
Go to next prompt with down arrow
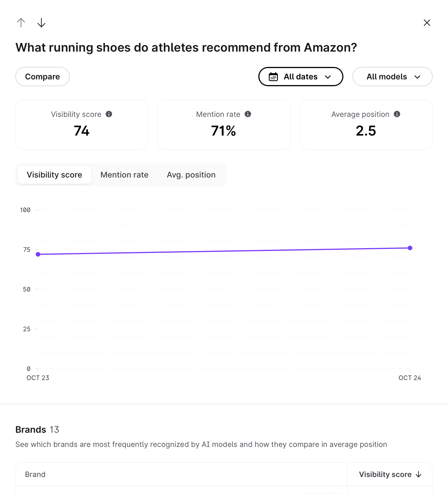pyautogui.click(x=41, y=23)
